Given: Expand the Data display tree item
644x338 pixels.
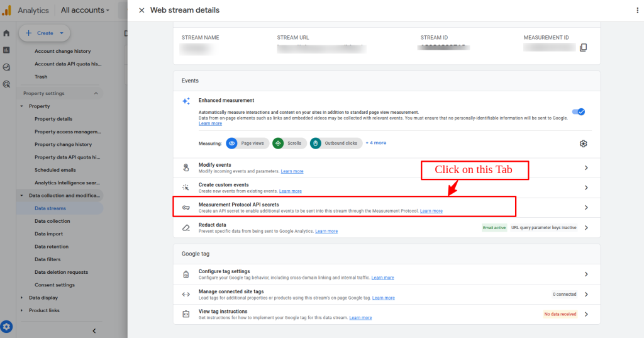Looking at the screenshot, I should coord(22,298).
